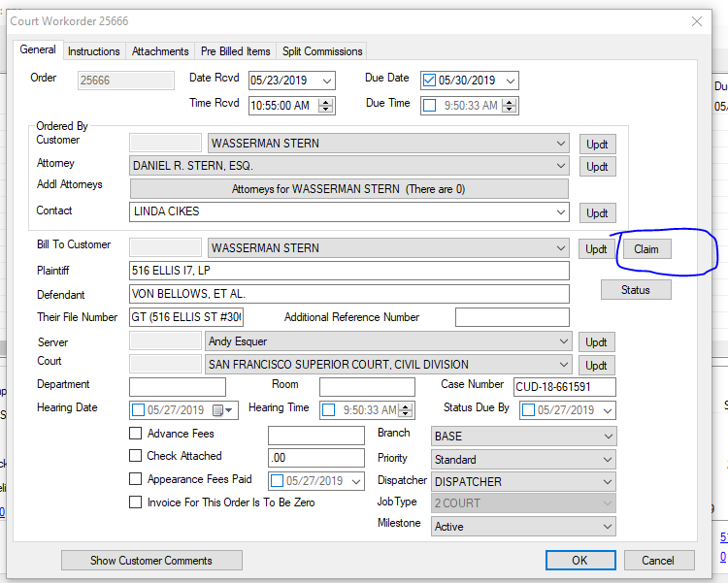Open the Milestone dropdown

pos(608,527)
